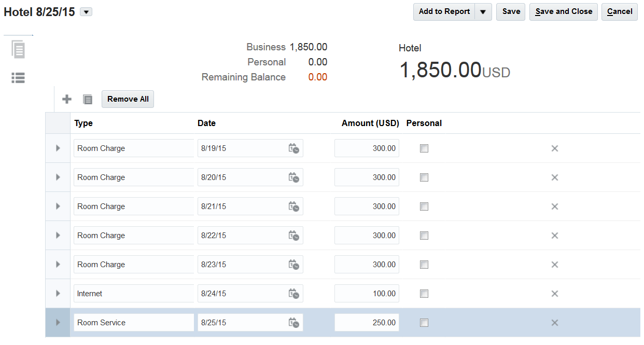Open the Add to Report dropdown arrow

(x=483, y=12)
